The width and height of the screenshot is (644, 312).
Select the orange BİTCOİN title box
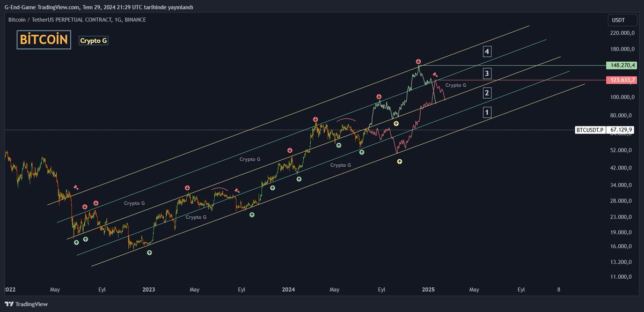[43, 40]
